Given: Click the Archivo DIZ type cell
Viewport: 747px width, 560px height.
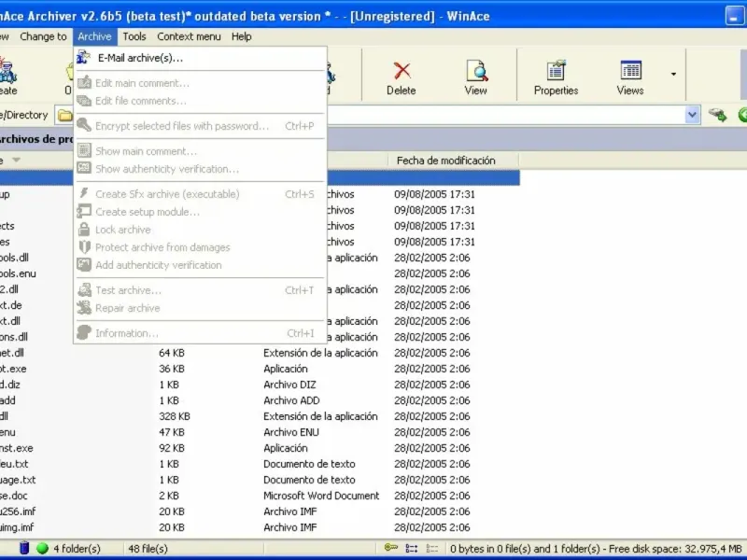Looking at the screenshot, I should point(289,385).
